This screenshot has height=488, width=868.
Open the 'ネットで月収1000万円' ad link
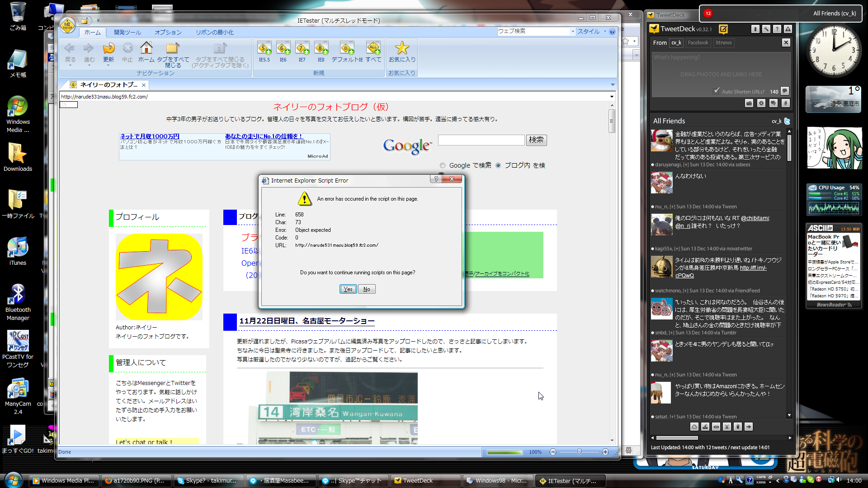[150, 136]
